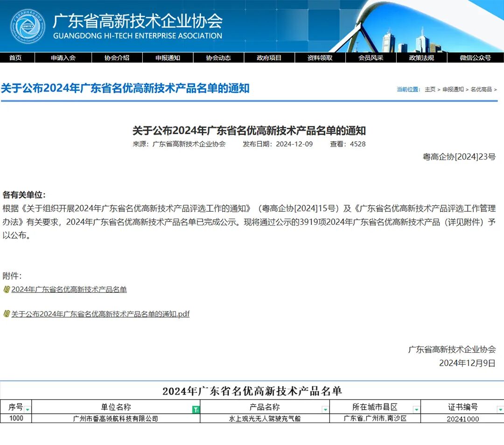The image size is (504, 445).
Task: Expand the 证书编号 column filter
Action: [500, 409]
